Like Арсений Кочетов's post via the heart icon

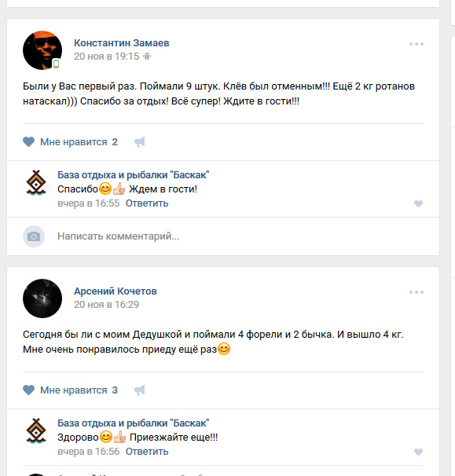click(x=29, y=390)
